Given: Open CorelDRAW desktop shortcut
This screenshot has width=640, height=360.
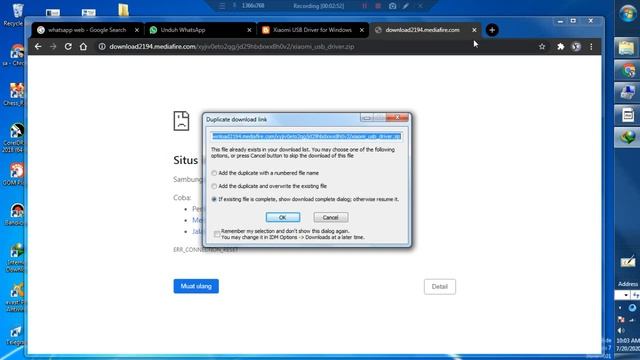Looking at the screenshot, I should (14, 138).
